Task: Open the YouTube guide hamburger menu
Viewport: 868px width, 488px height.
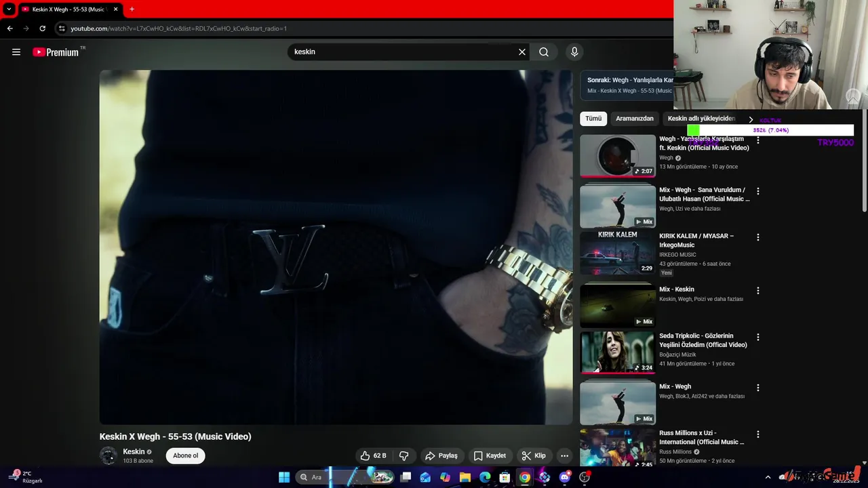Action: pyautogui.click(x=16, y=52)
